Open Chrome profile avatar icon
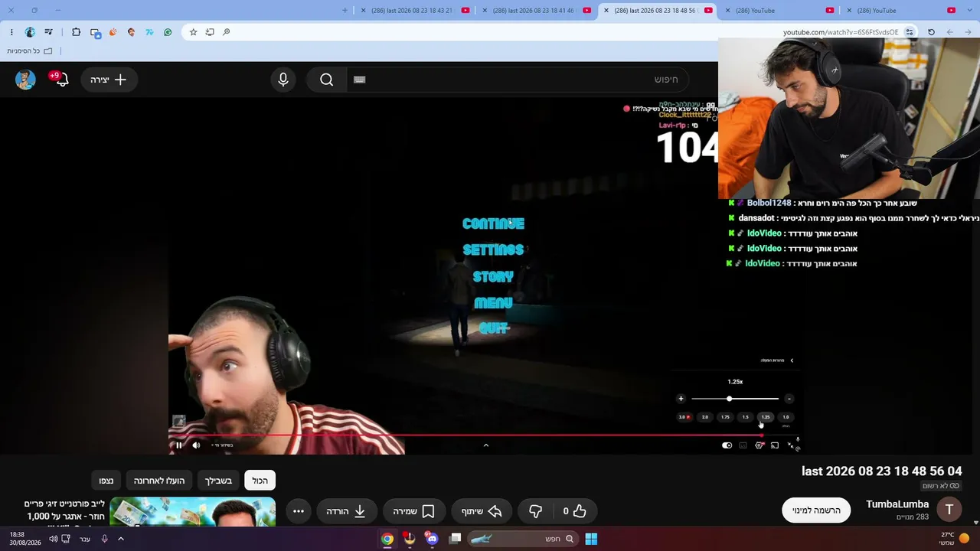The image size is (980, 551). click(x=30, y=32)
